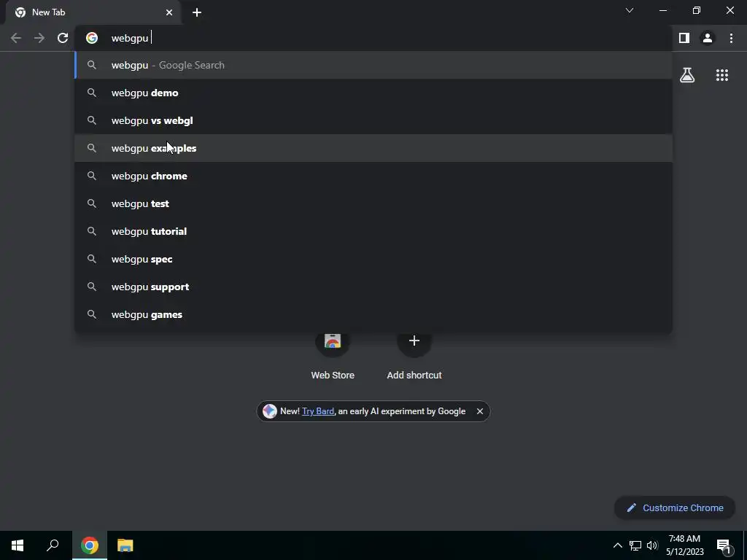Choose the 'webgpu vs webgl' suggestion
This screenshot has width=747, height=560.
tap(373, 120)
